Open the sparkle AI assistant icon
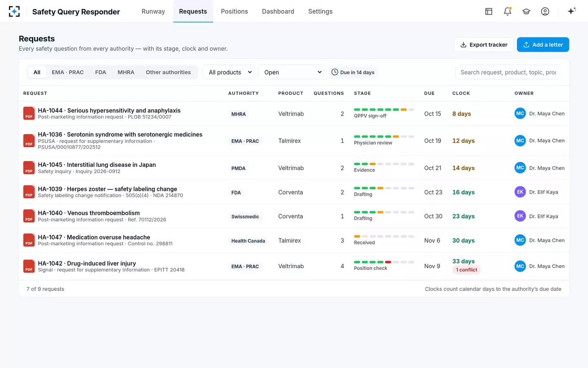The width and height of the screenshot is (588, 368). click(572, 11)
